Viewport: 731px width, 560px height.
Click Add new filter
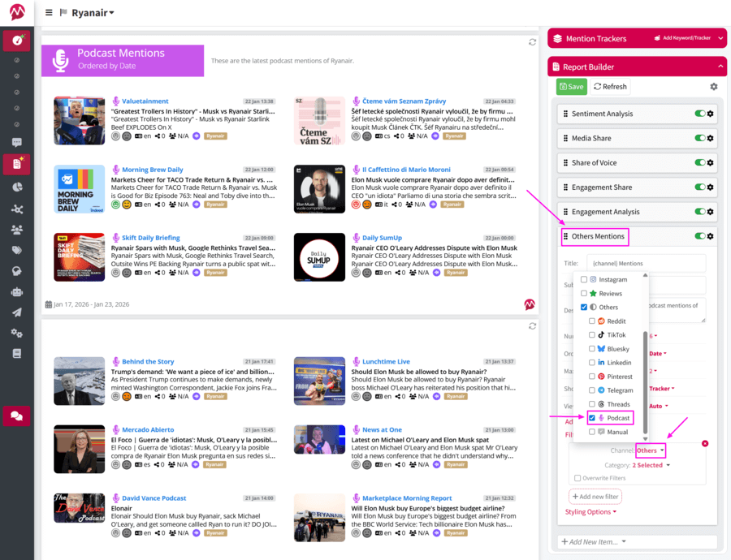595,497
